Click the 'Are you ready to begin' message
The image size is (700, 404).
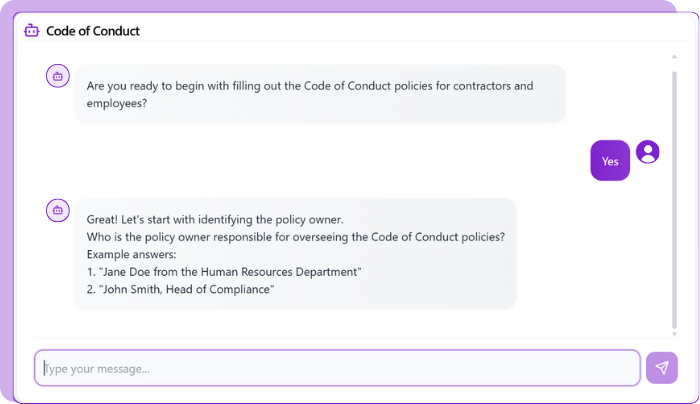click(320, 94)
